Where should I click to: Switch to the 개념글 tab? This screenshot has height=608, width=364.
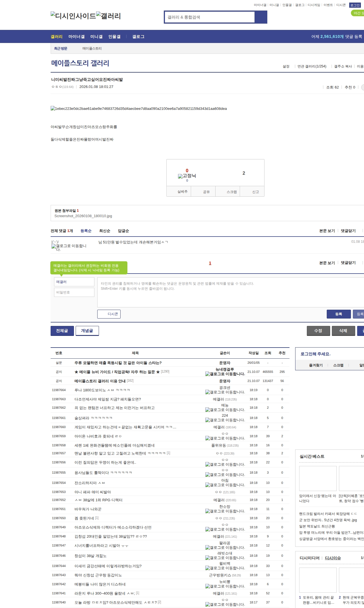(87, 331)
